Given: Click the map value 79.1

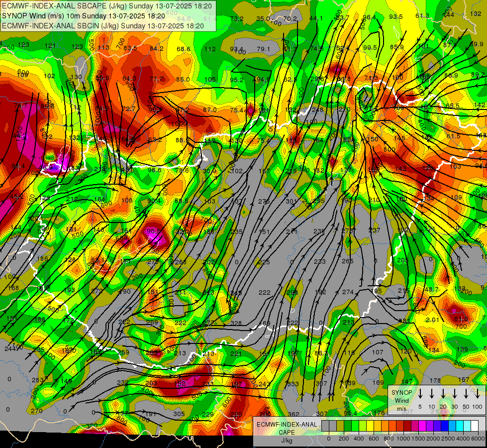Looking at the screenshot, I should pyautogui.click(x=263, y=49).
